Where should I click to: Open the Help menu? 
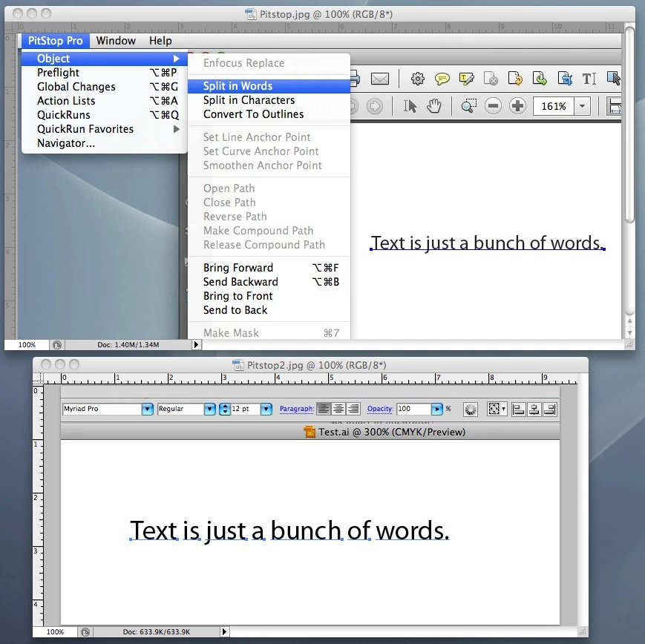tap(160, 41)
